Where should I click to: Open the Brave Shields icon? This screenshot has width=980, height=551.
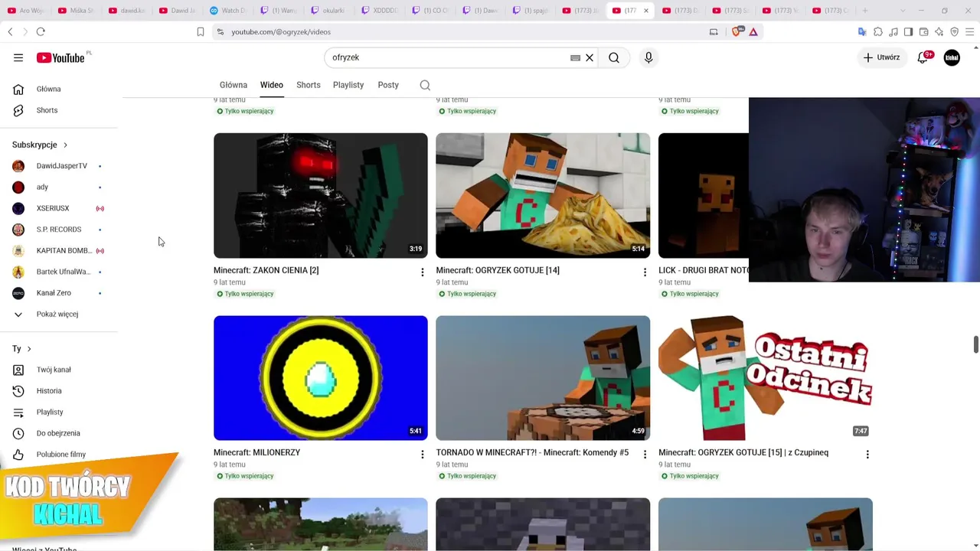[x=737, y=31]
